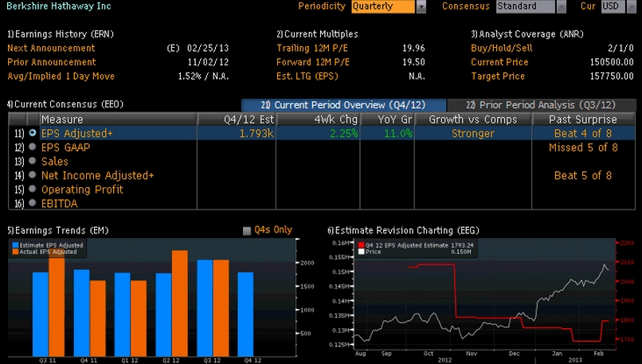Click the Q3 11 blue estimate bar
Screen dimensions: 642x364
(x=41, y=314)
